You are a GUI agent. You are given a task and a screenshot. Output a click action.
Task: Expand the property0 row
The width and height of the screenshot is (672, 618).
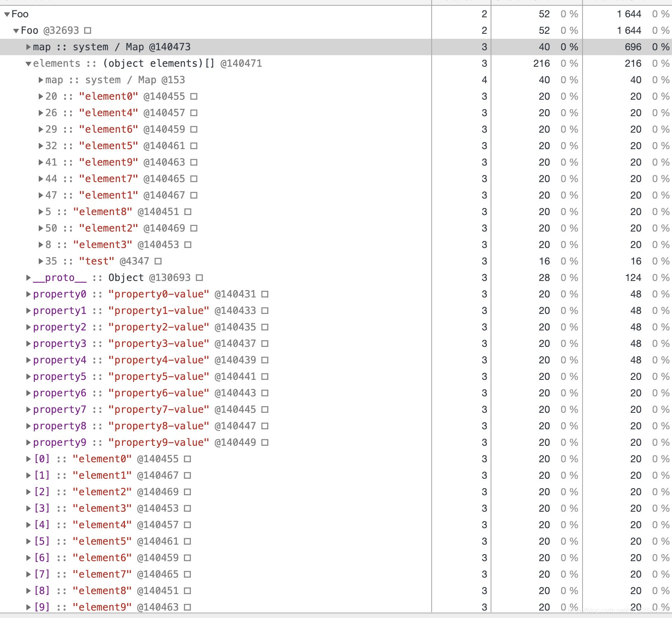coord(28,294)
